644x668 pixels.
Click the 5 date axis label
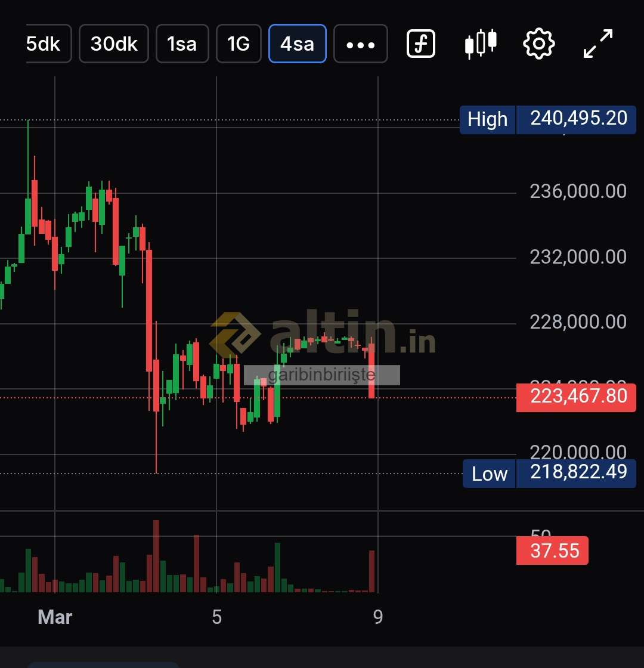pyautogui.click(x=216, y=617)
